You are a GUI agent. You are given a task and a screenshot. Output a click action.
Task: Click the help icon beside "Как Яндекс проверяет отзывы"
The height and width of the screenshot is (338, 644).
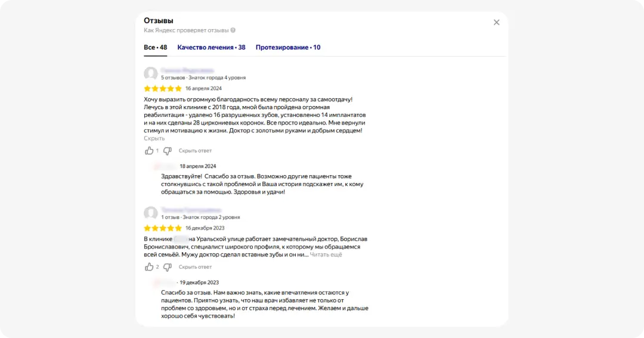tap(233, 30)
